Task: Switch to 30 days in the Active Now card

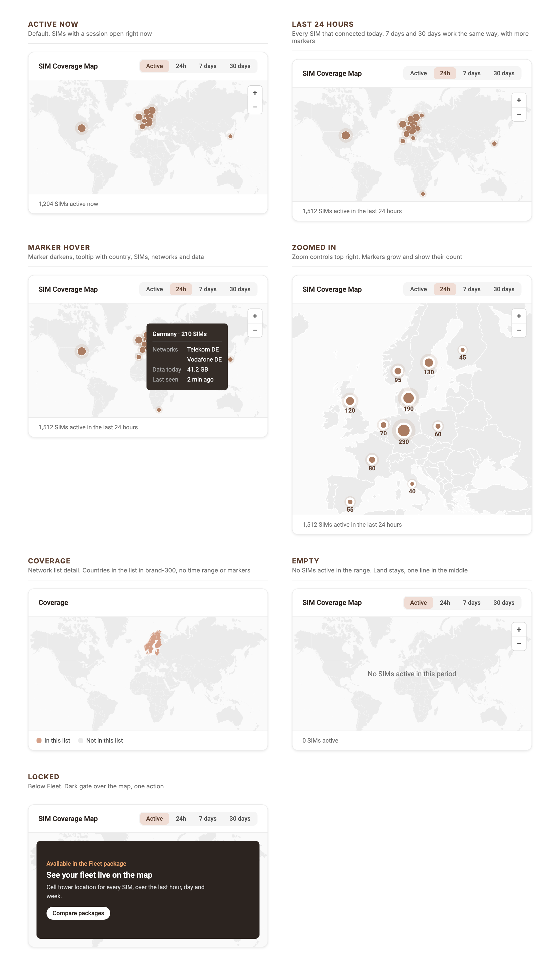Action: point(240,66)
